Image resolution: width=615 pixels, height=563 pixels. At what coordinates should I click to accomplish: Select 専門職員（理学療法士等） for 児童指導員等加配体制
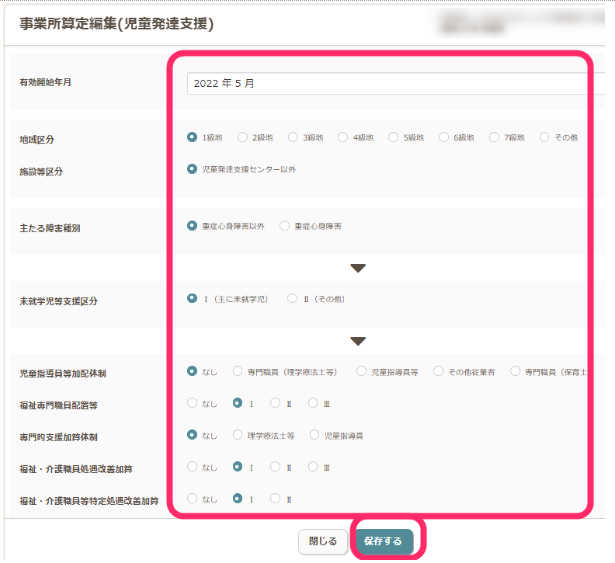click(238, 371)
